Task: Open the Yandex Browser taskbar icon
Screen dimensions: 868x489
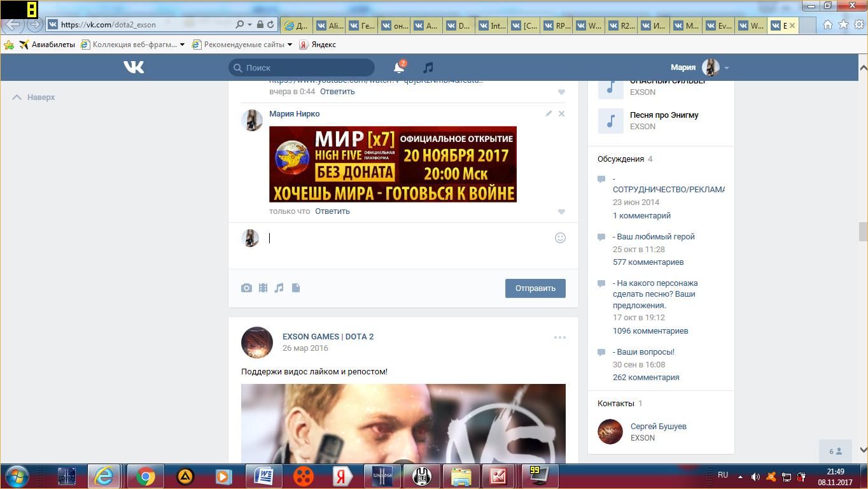Action: pyautogui.click(x=342, y=476)
